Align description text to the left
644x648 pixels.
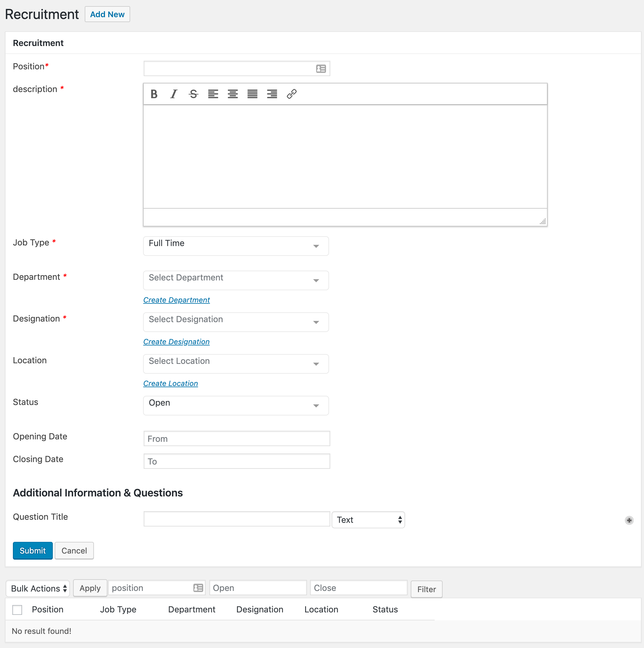(213, 94)
